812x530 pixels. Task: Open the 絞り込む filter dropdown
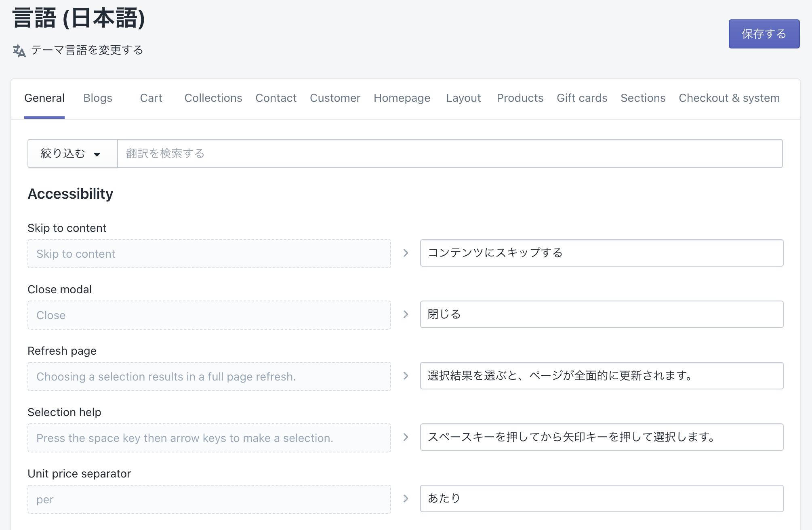[72, 154]
